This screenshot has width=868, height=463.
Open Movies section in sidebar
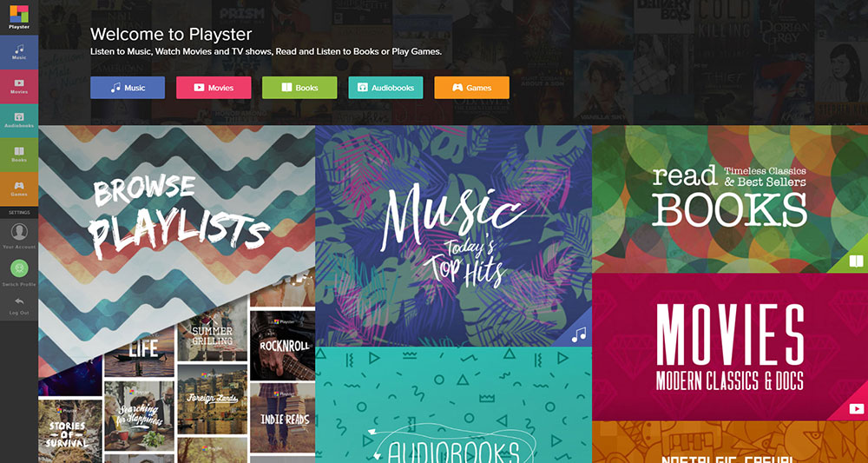tap(19, 86)
